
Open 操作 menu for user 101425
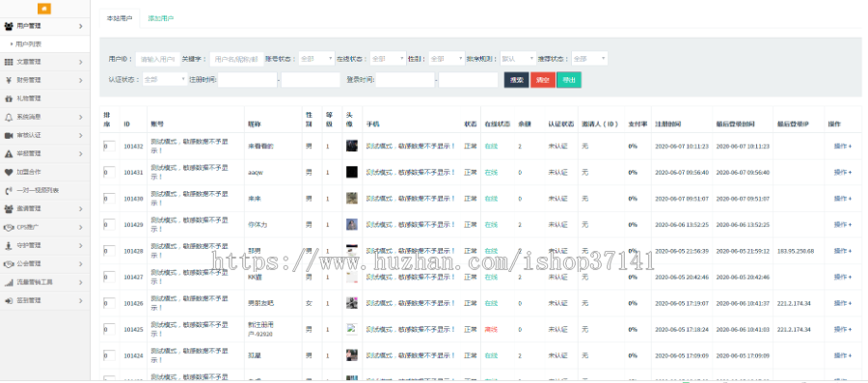click(x=843, y=329)
